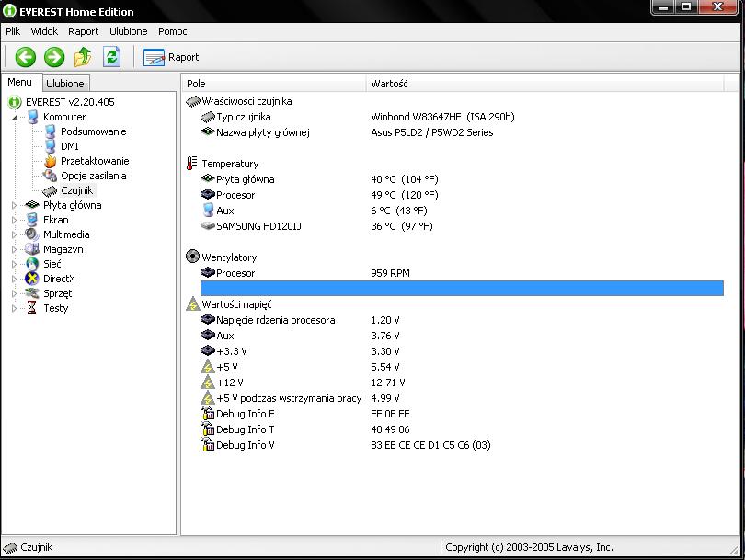Click the Pole column header
The height and width of the screenshot is (560, 745).
point(273,84)
